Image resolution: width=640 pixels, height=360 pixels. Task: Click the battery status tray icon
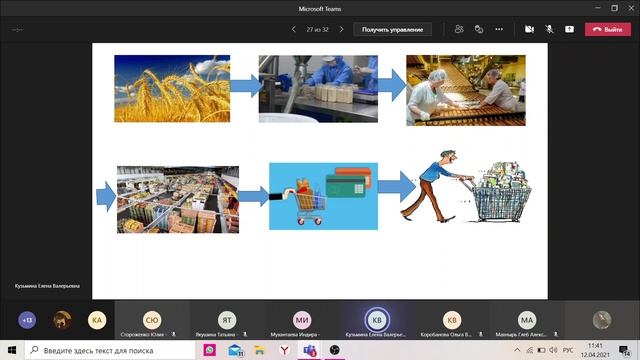[x=541, y=350]
